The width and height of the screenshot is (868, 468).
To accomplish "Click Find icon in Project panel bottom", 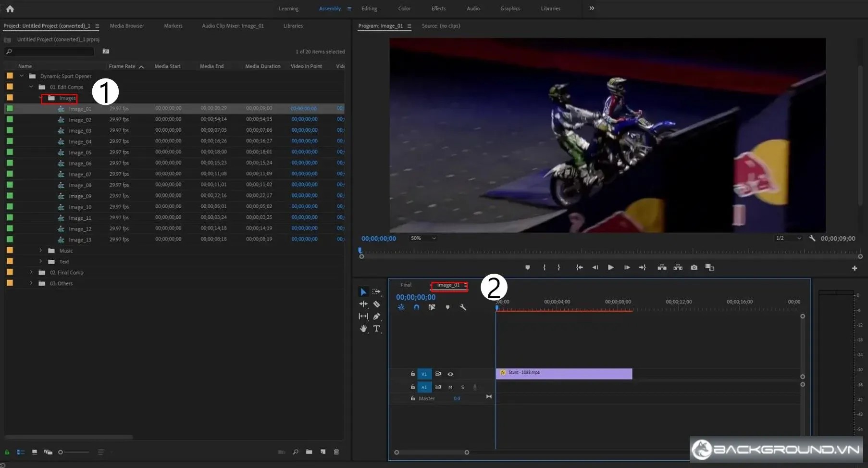I will (296, 452).
